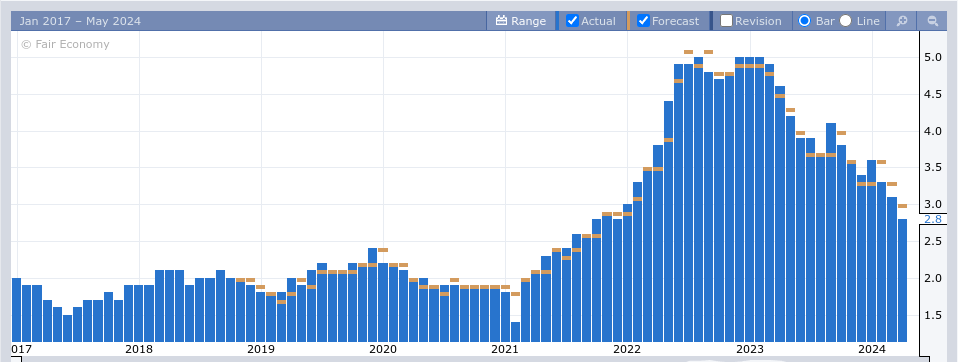958x362 pixels.
Task: Click the lowest 2017 bar at 1.5
Action: (67, 328)
